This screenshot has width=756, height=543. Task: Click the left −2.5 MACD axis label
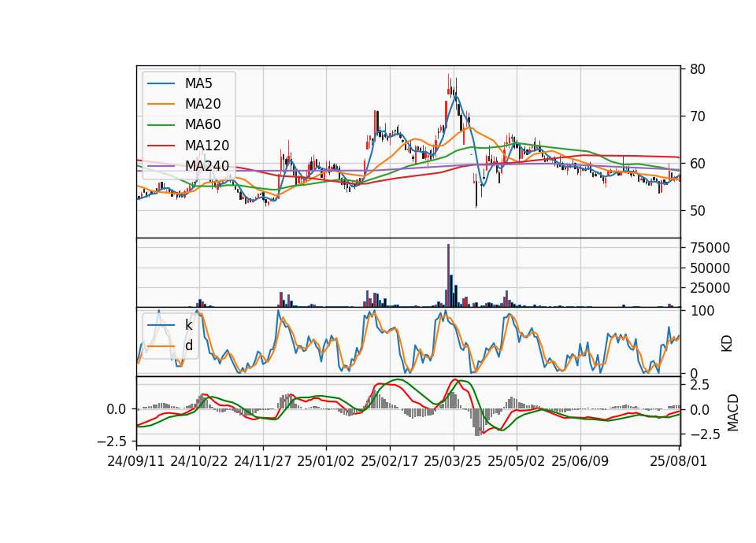(111, 441)
